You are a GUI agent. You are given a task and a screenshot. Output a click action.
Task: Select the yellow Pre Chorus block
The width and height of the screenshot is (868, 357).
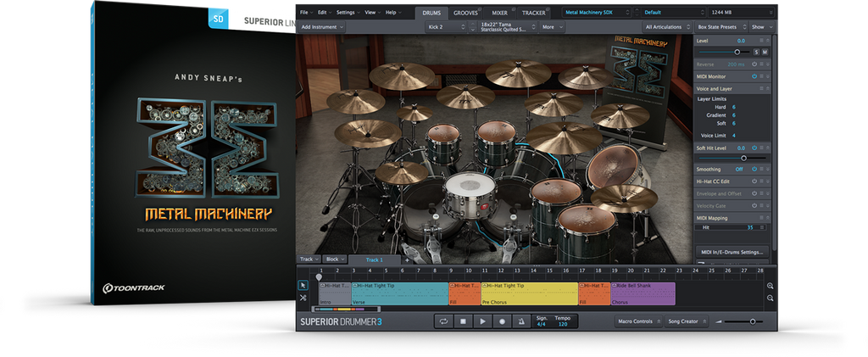[x=530, y=294]
